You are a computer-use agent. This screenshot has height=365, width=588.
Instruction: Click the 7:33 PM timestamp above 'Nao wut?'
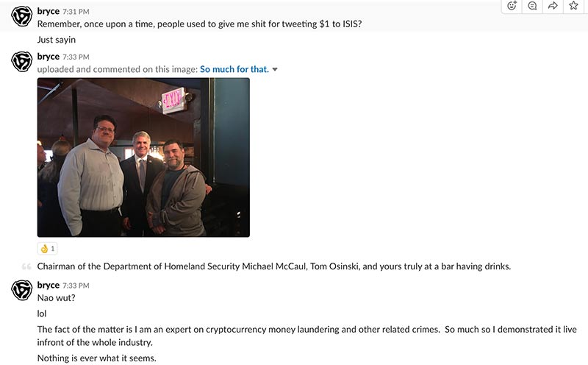[76, 286]
